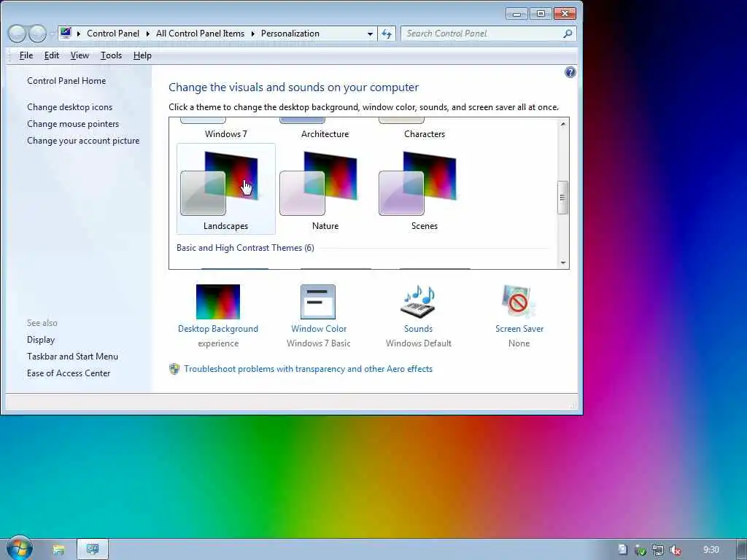
Task: Open the View menu
Action: click(x=80, y=55)
